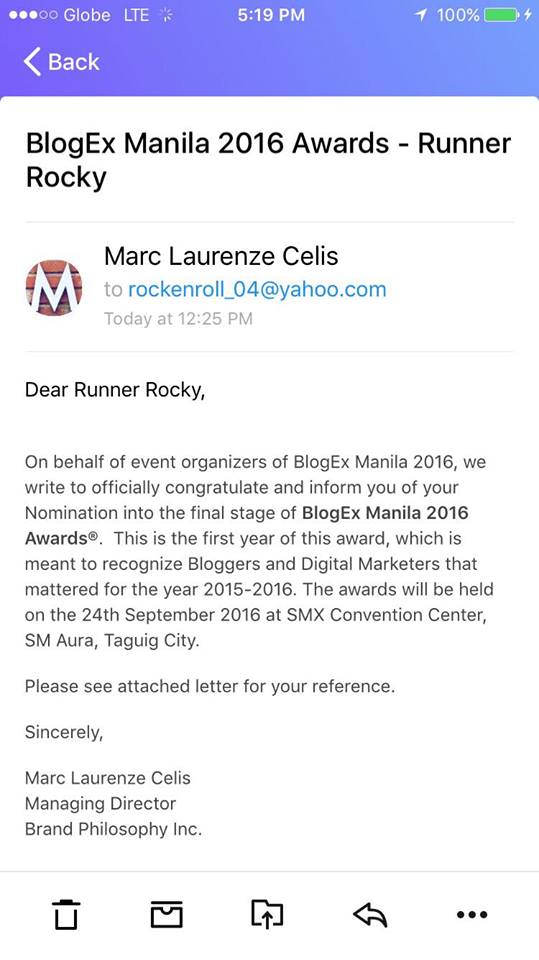Go Back to inbox
This screenshot has height=960, width=539.
(61, 62)
